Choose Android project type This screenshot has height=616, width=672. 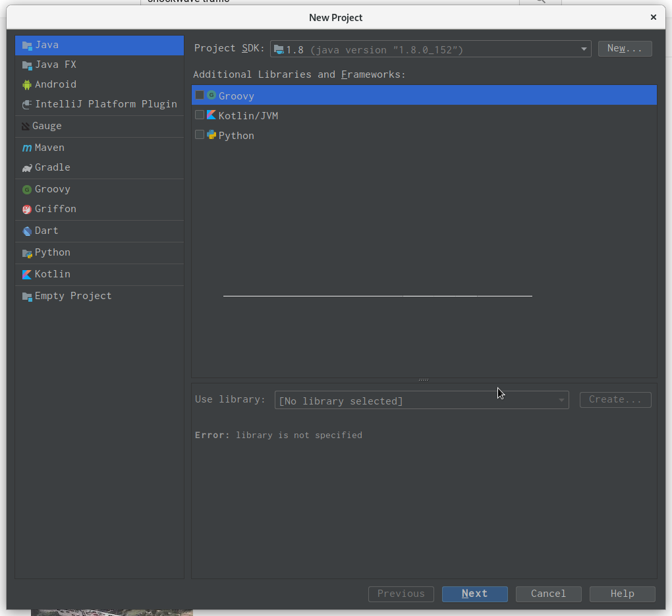[99, 85]
